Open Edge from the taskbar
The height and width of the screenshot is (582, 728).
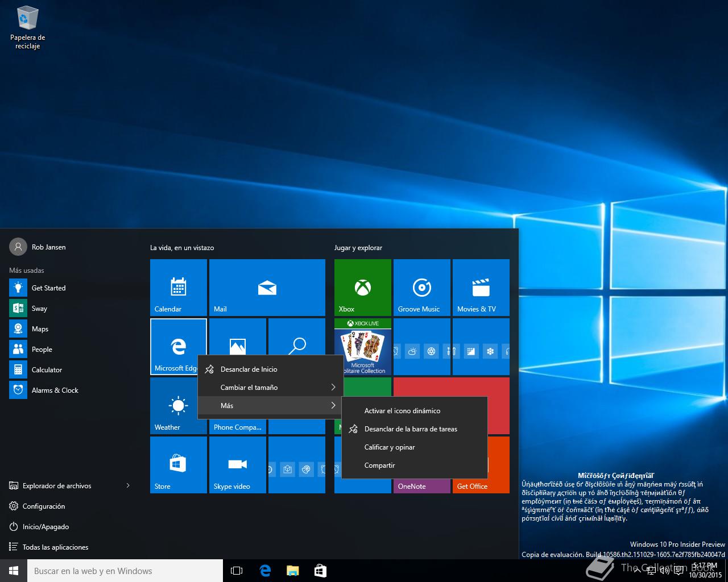(x=264, y=571)
